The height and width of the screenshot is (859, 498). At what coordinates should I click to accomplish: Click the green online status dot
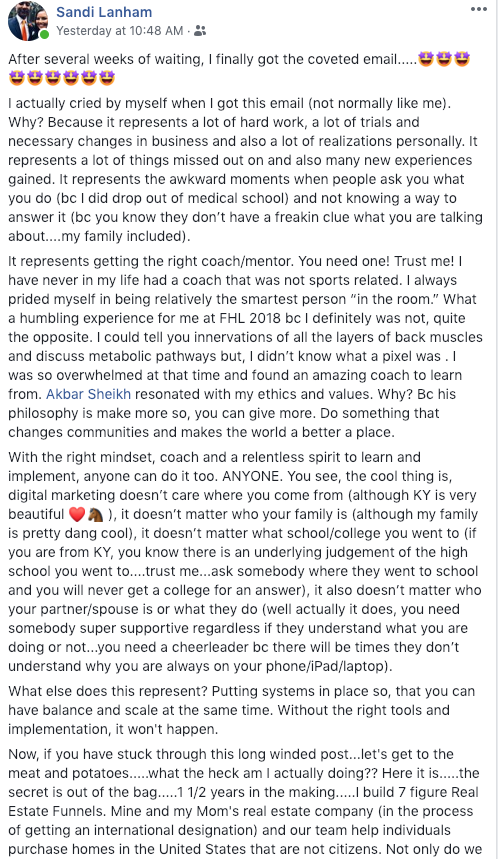pyautogui.click(x=44, y=35)
